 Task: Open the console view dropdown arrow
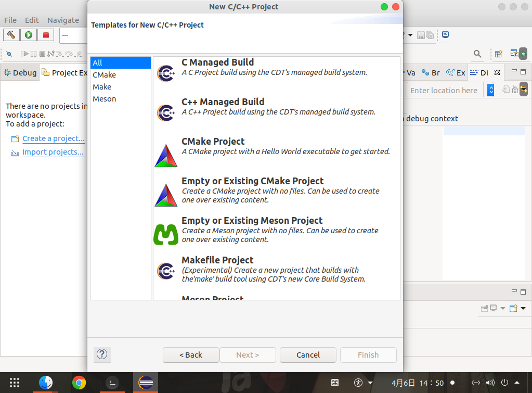pos(523,309)
